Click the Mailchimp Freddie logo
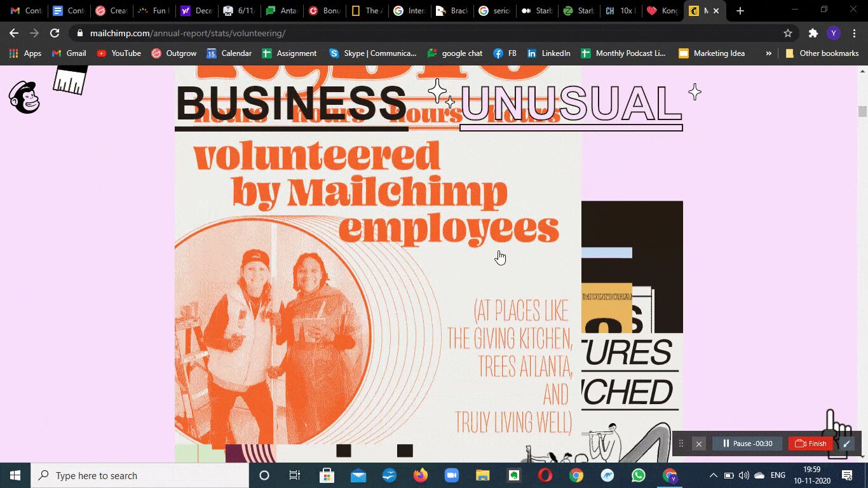The height and width of the screenshot is (488, 868). click(x=24, y=97)
